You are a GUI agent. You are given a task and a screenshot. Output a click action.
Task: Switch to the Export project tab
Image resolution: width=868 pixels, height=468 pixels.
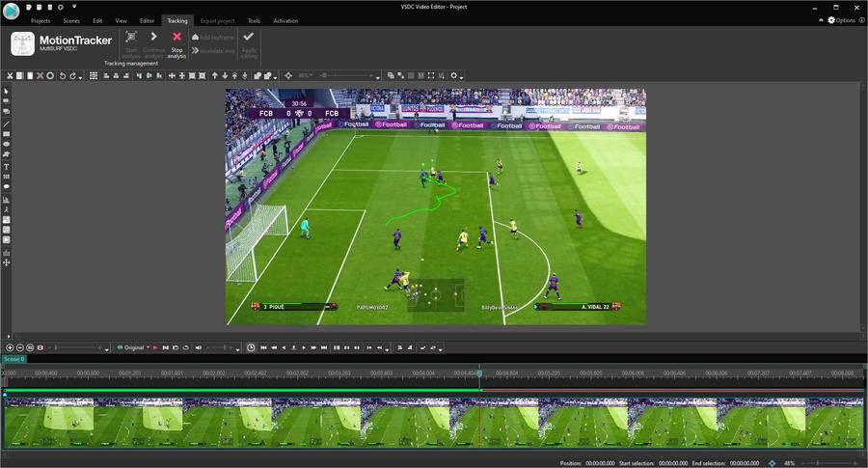click(218, 20)
